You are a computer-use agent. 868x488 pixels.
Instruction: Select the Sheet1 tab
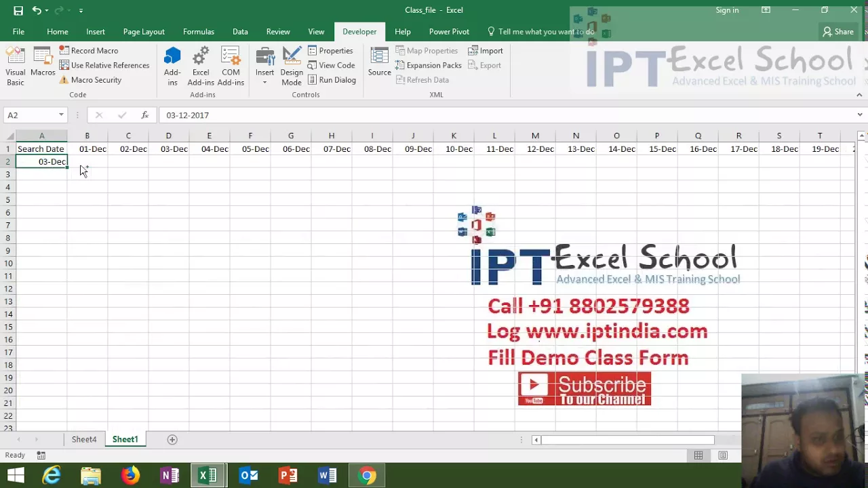coord(125,439)
